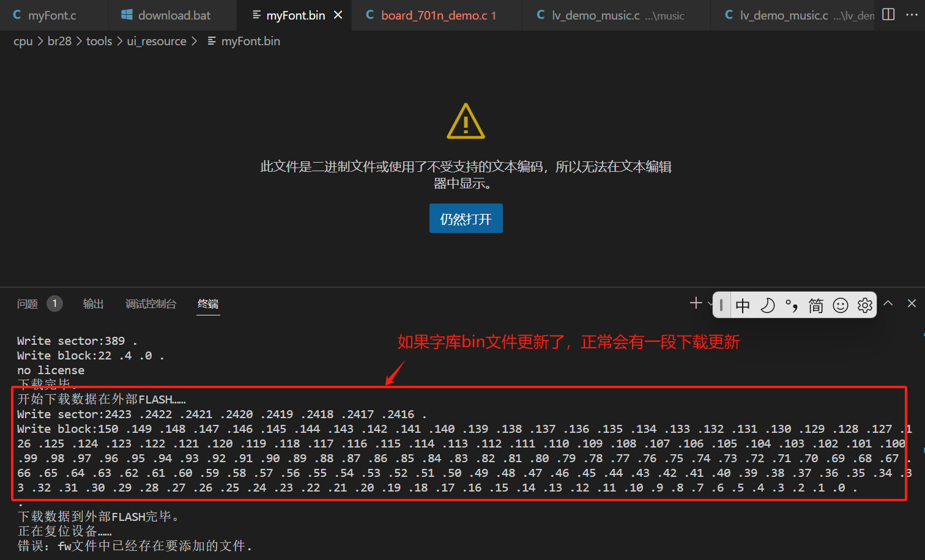Switch to the 输出 panel tab

(93, 304)
